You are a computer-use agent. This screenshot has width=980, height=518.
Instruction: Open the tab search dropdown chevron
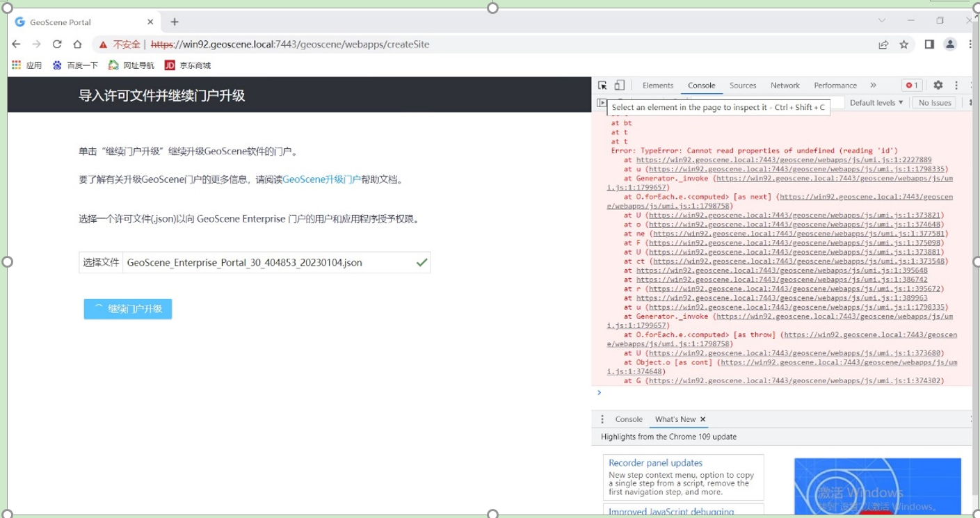click(x=881, y=21)
